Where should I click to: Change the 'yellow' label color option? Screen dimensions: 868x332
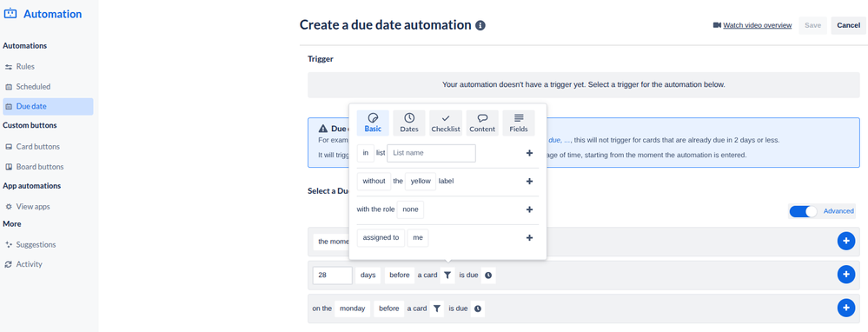pos(421,182)
